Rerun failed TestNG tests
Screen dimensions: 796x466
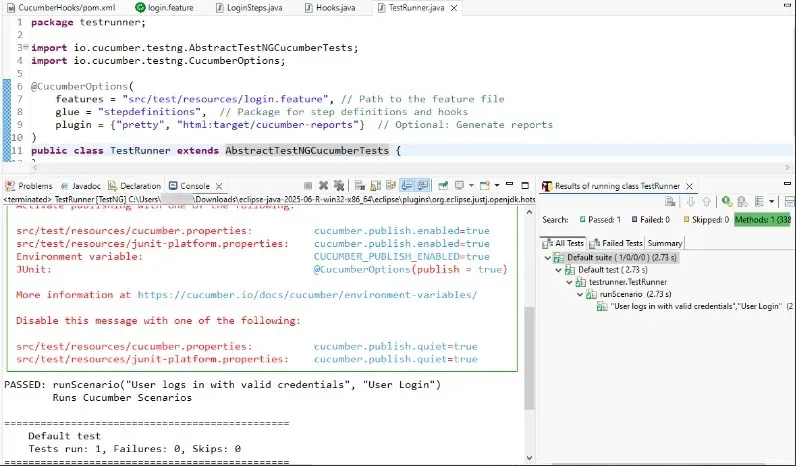pos(743,202)
